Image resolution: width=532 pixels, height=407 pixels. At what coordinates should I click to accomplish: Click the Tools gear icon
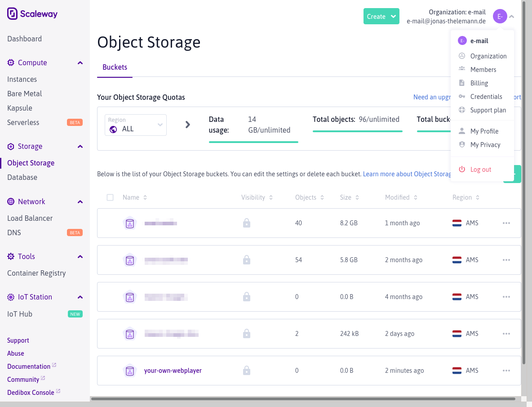point(11,256)
